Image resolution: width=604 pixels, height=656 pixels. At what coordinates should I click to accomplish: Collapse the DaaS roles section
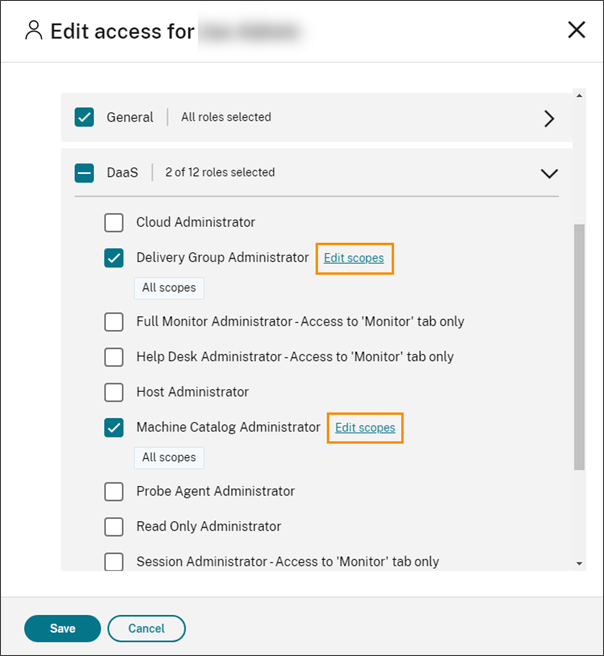[x=548, y=173]
